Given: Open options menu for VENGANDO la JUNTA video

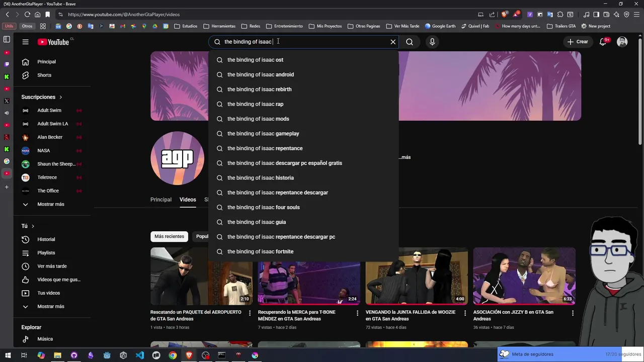Looking at the screenshot, I should (465, 313).
